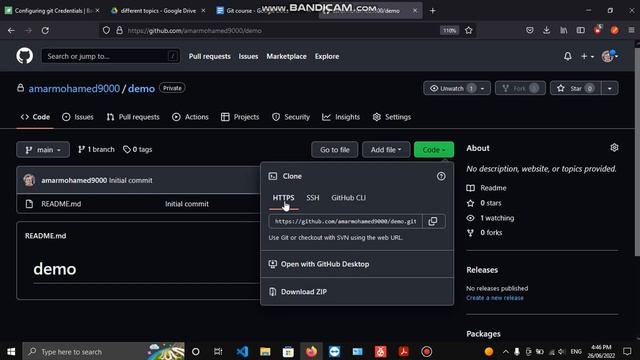Open About settings gear
Viewport: 640px width, 360px height.
click(614, 148)
